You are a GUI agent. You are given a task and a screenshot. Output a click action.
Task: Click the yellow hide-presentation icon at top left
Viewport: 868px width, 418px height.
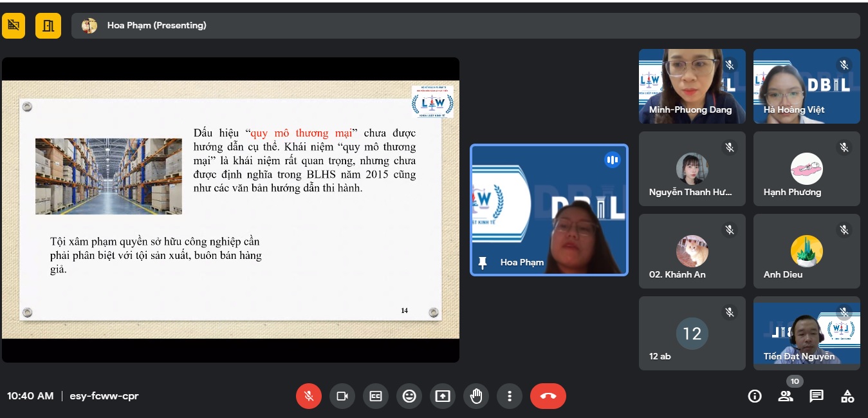click(x=13, y=26)
